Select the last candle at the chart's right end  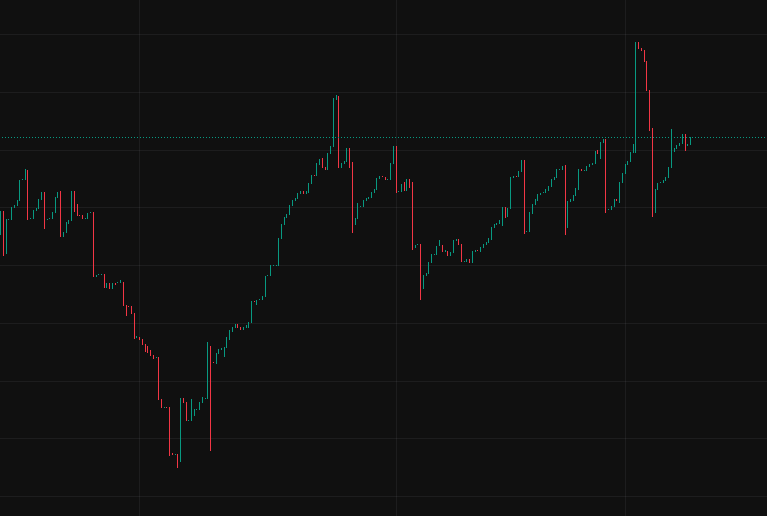(690, 141)
